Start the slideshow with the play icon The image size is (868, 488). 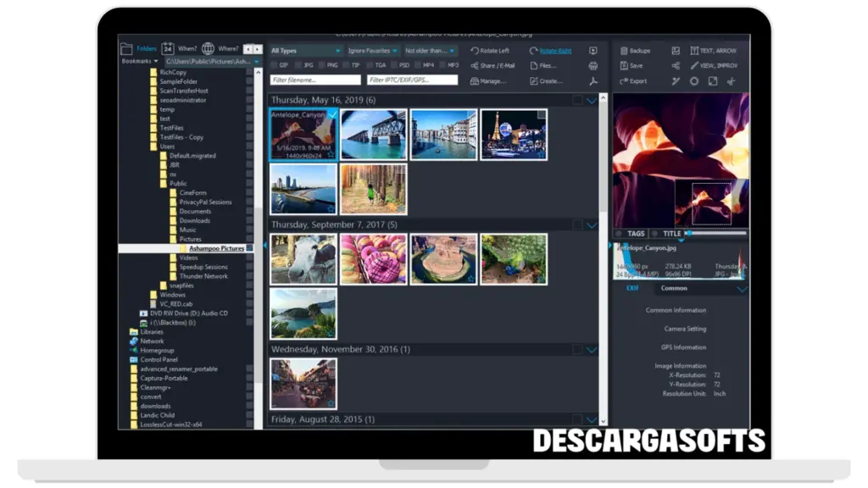tap(593, 51)
